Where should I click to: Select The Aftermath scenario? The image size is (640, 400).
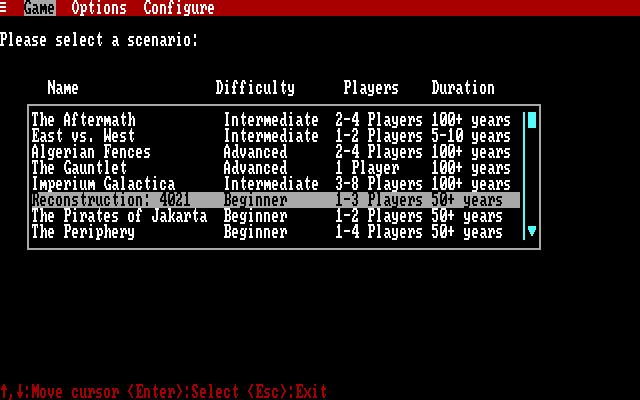[276, 120]
